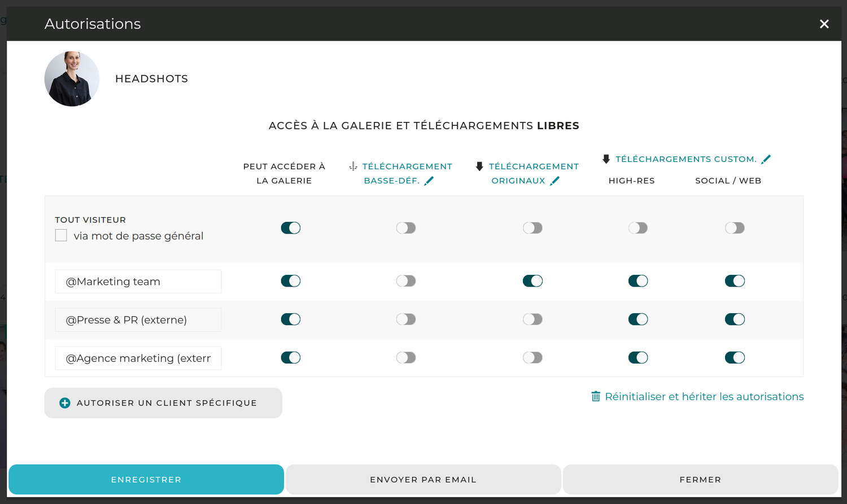Click the trash icon by Réinitialiser
Image resolution: width=847 pixels, height=504 pixels.
pos(596,396)
